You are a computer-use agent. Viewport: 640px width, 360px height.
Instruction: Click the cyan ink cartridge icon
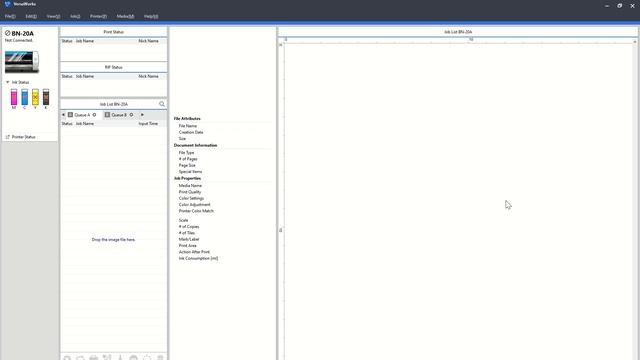(24, 98)
